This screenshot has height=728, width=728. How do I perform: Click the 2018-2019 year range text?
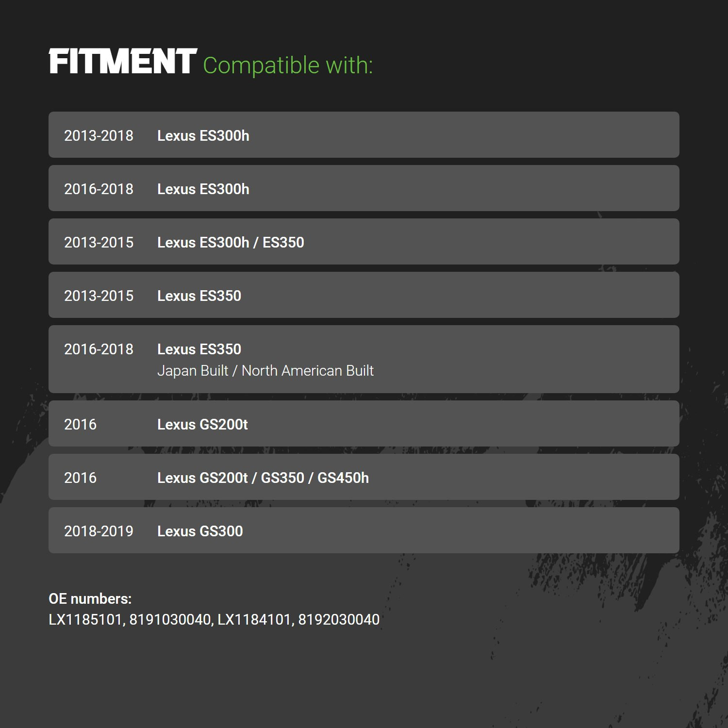pyautogui.click(x=99, y=531)
